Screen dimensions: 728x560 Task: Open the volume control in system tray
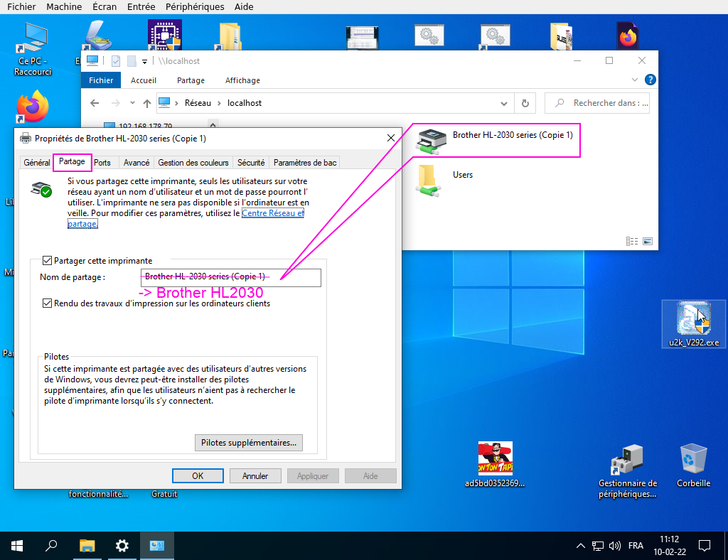[615, 546]
